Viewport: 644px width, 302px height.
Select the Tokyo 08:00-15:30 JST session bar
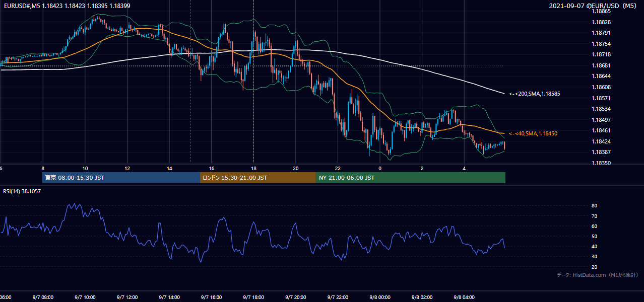click(x=121, y=178)
